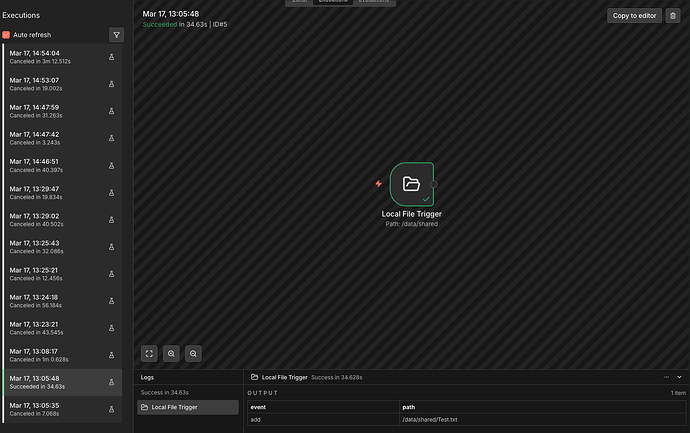Copy this execution to editor
Image resolution: width=690 pixels, height=433 pixels.
click(634, 15)
